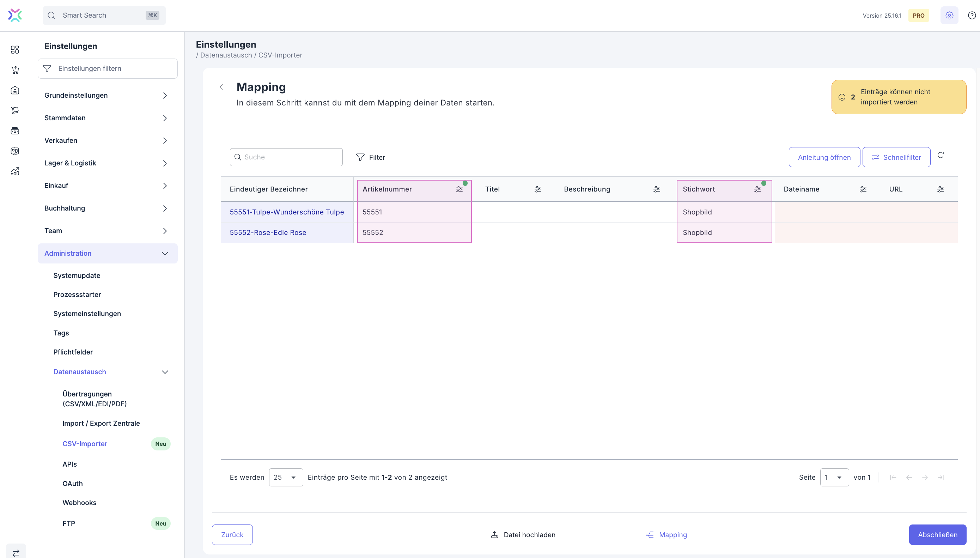Click the refresh icon beside Schnellfilter

point(941,155)
